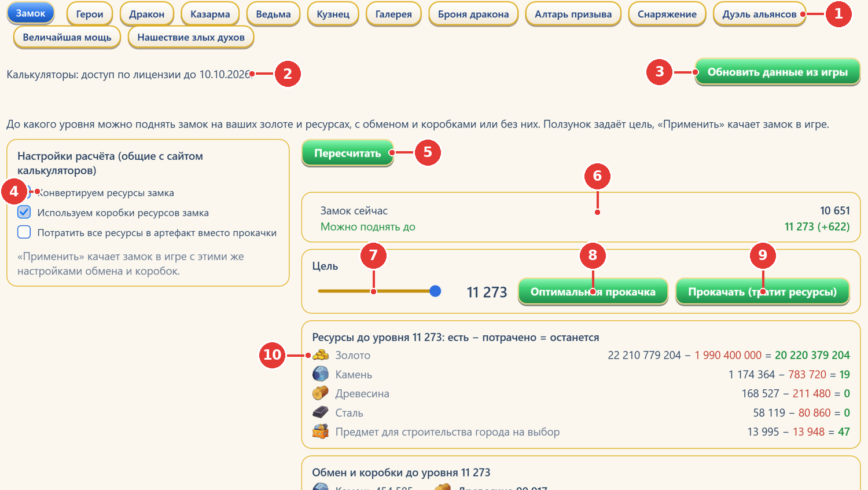Click spent stone amount 783 720

[807, 374]
